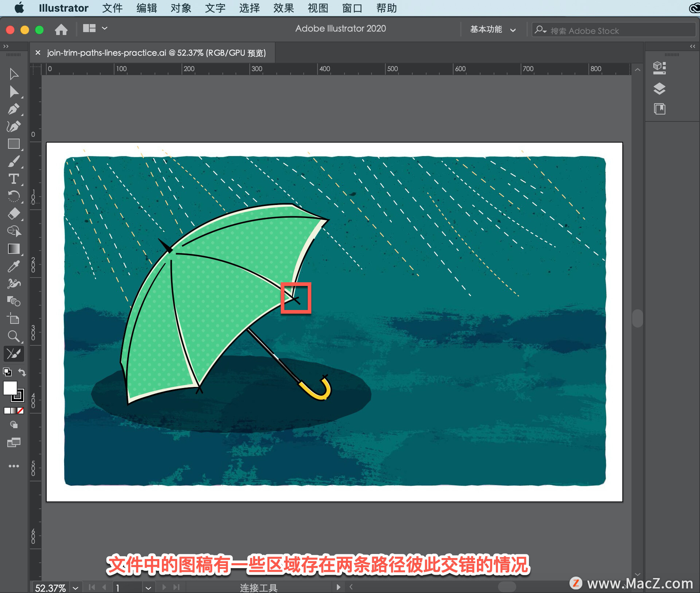The height and width of the screenshot is (593, 700).
Task: Set paint to None swatch
Action: [21, 411]
